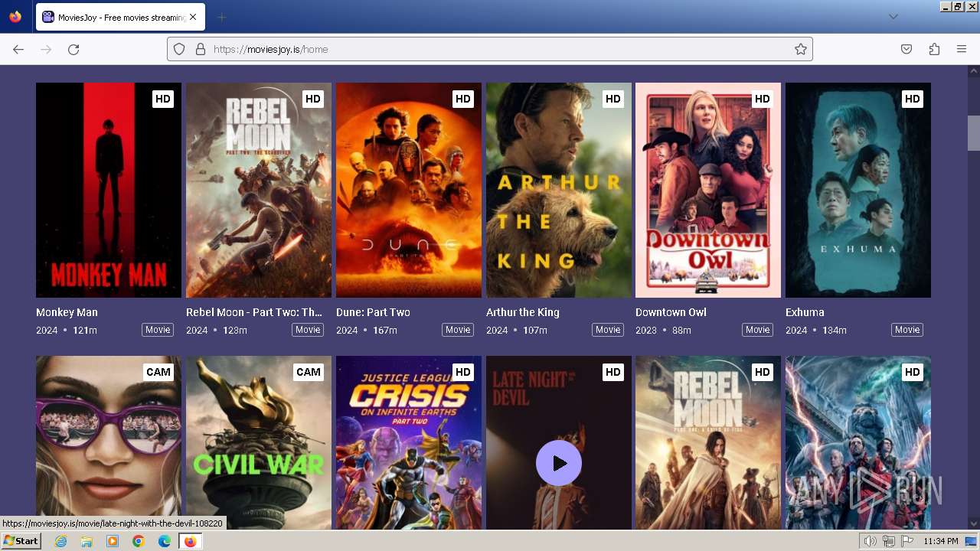Open the Dune Part Two poster
Viewport: 980px width, 551px height.
[x=409, y=190]
